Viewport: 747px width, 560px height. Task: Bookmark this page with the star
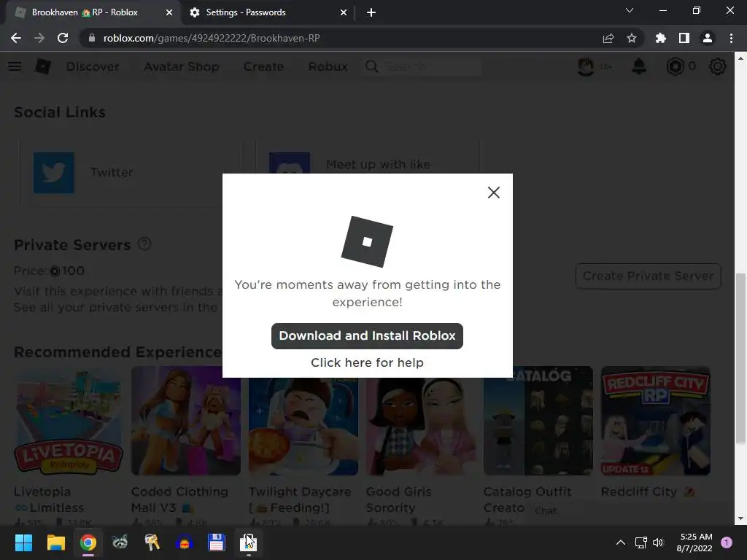[x=631, y=38]
